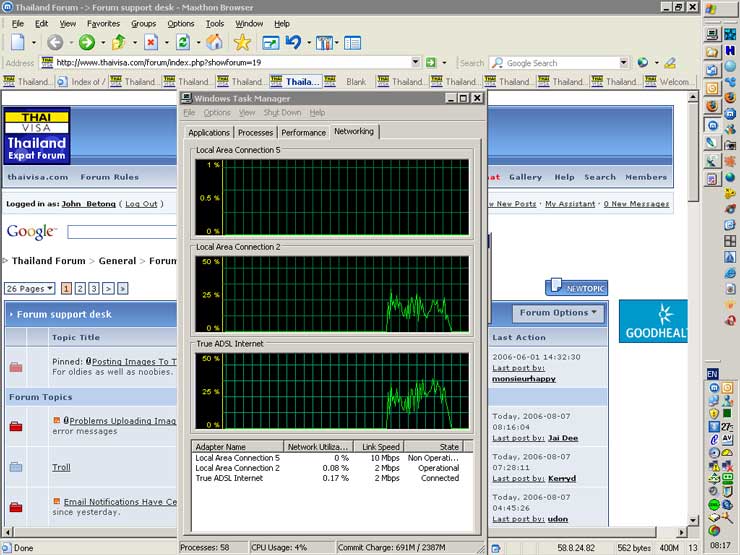Open Task Manager's Shut Down menu
Image resolution: width=740 pixels, height=555 pixels.
click(282, 112)
